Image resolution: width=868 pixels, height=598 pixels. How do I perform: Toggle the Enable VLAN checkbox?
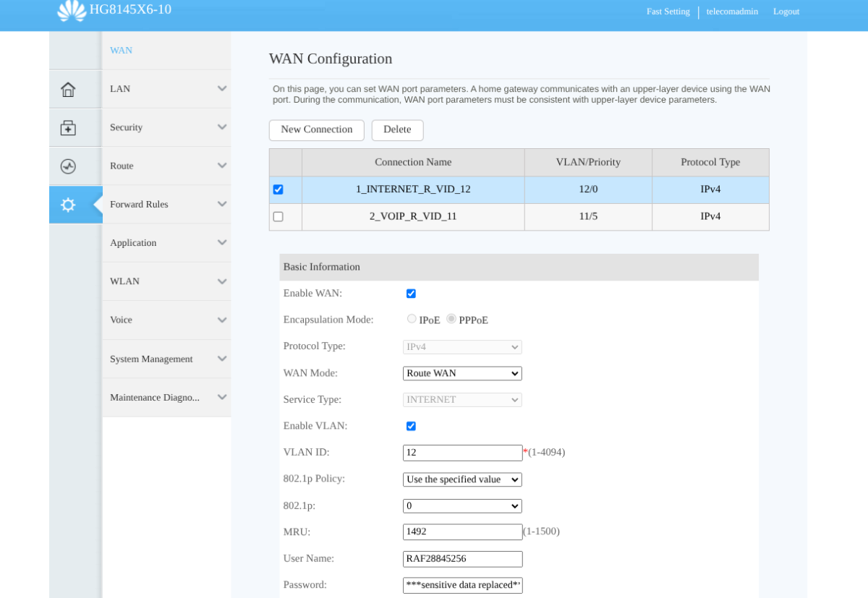click(411, 426)
